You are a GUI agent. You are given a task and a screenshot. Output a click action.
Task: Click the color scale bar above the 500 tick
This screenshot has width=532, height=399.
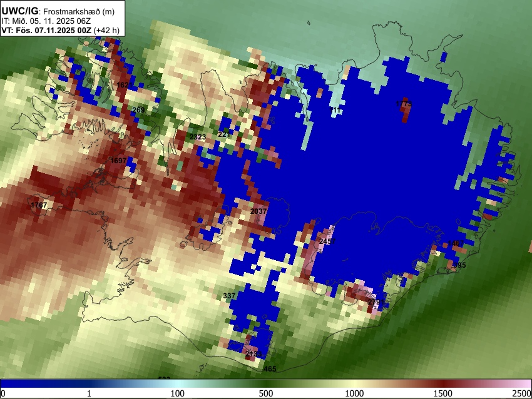266,384
